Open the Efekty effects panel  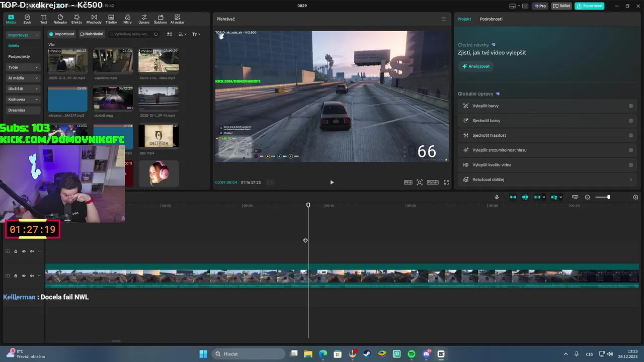pos(76,19)
